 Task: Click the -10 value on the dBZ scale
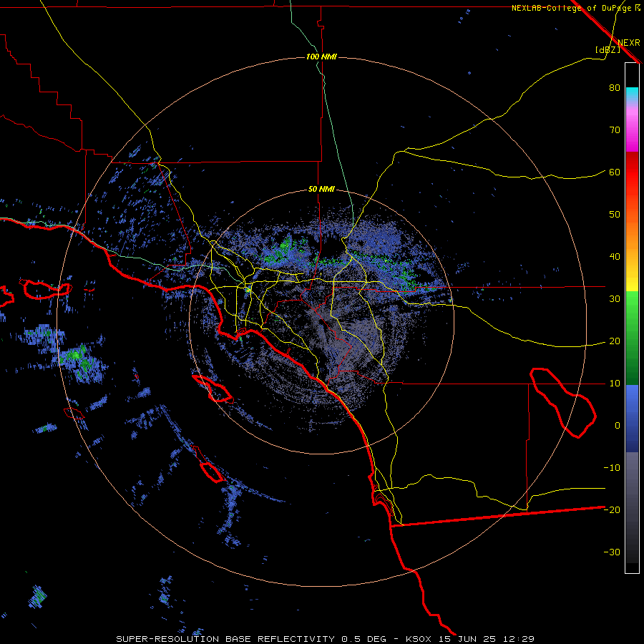pyautogui.click(x=612, y=468)
